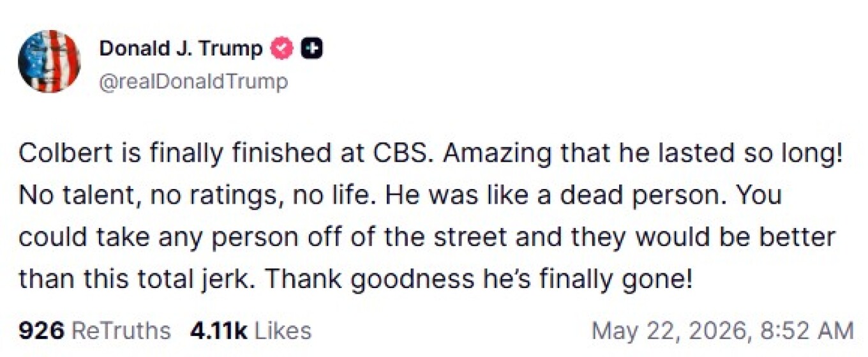Click the 8:52 AM time
Image resolution: width=868 pixels, height=357 pixels.
(x=807, y=330)
